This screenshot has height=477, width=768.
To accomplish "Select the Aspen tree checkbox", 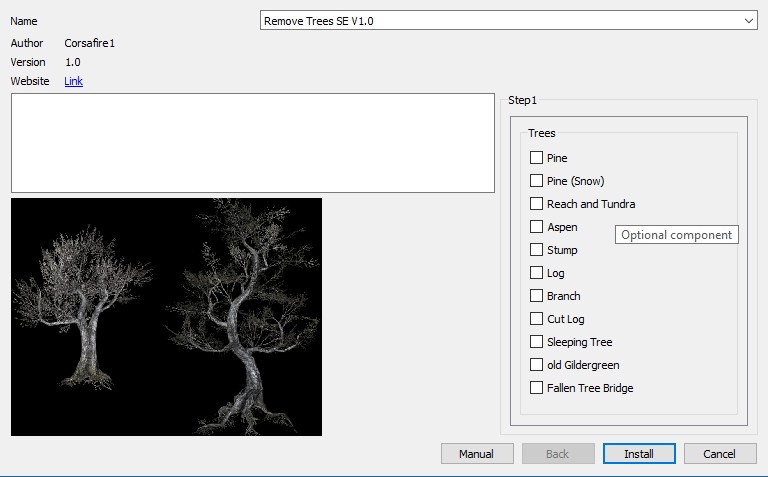I will [537, 227].
